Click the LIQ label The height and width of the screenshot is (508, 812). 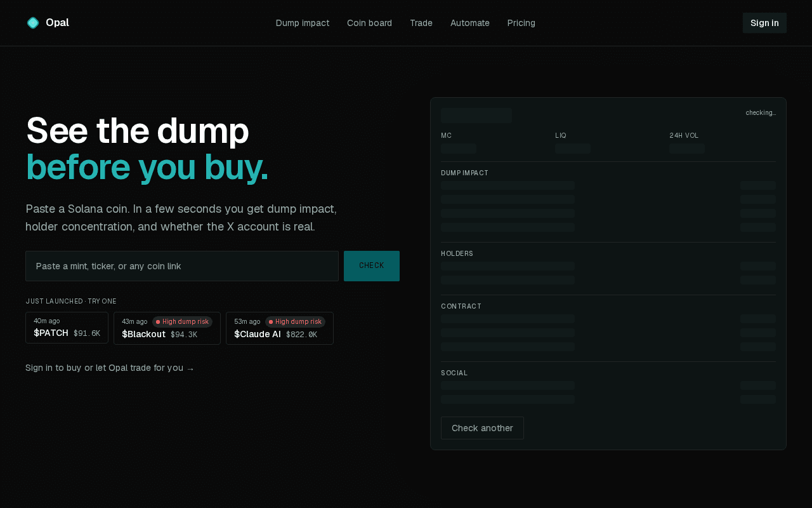point(561,136)
